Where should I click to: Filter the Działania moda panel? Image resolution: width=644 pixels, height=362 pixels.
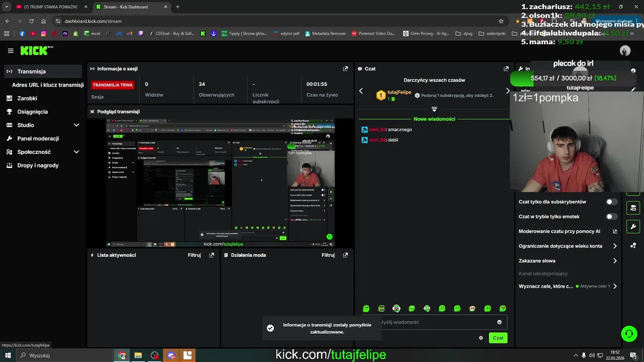click(328, 255)
